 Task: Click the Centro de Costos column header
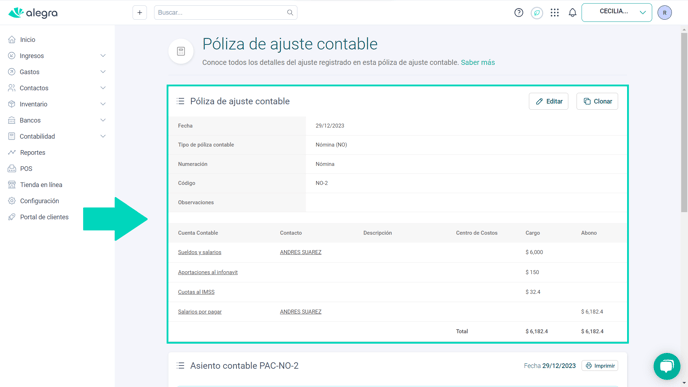[477, 233]
